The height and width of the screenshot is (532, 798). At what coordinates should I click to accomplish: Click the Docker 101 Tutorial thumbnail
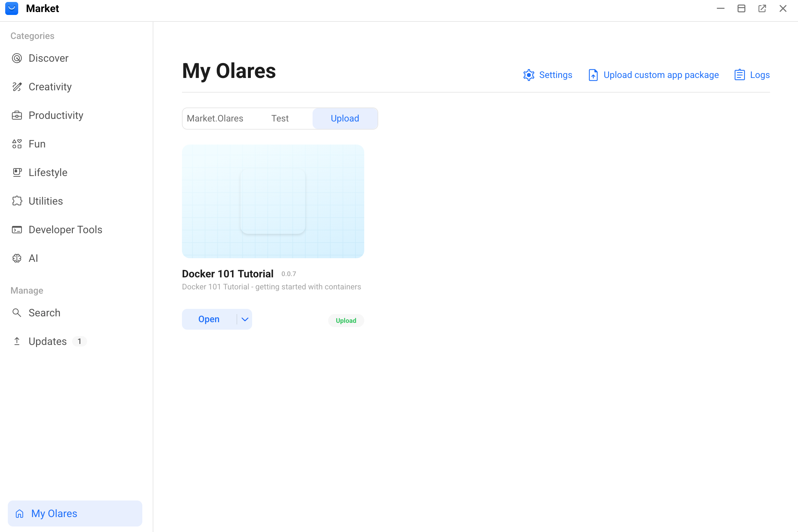[273, 201]
